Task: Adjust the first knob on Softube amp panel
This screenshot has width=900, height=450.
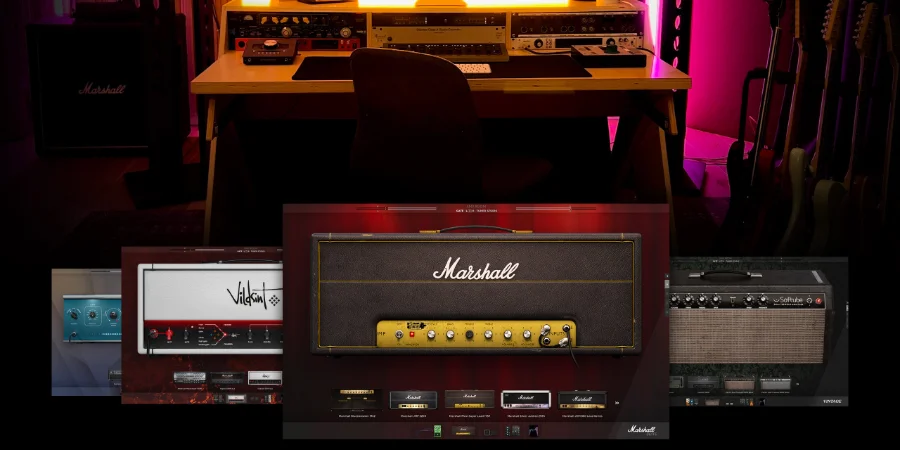Action: point(674,299)
